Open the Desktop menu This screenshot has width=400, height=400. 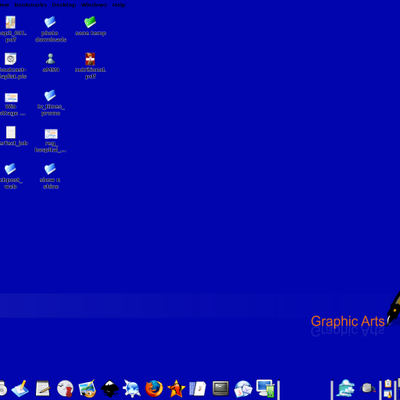pyautogui.click(x=64, y=5)
